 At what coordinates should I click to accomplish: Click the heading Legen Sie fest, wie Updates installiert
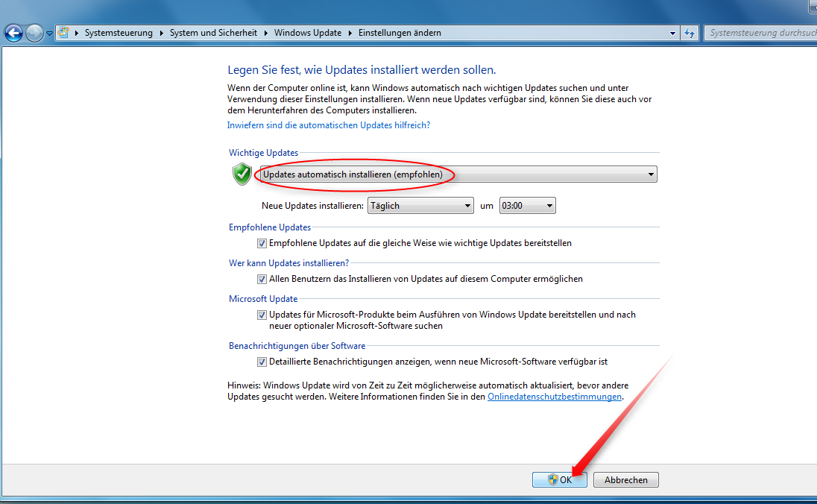tap(362, 70)
